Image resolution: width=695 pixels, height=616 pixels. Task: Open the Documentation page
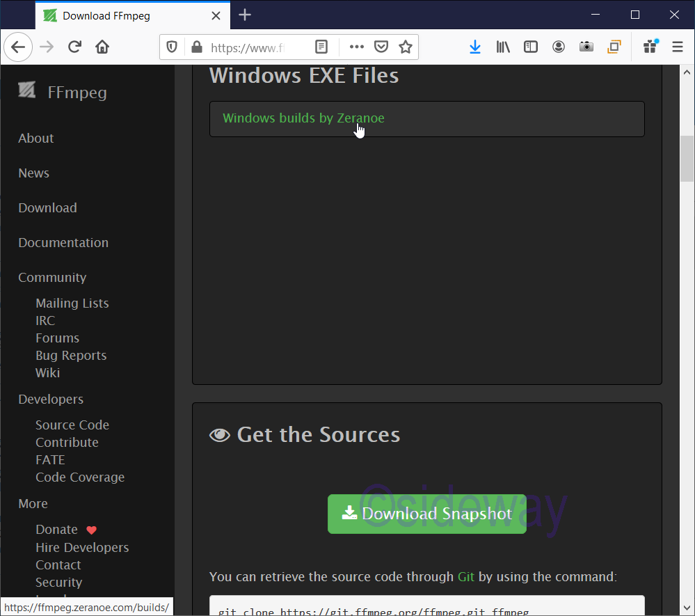point(63,243)
